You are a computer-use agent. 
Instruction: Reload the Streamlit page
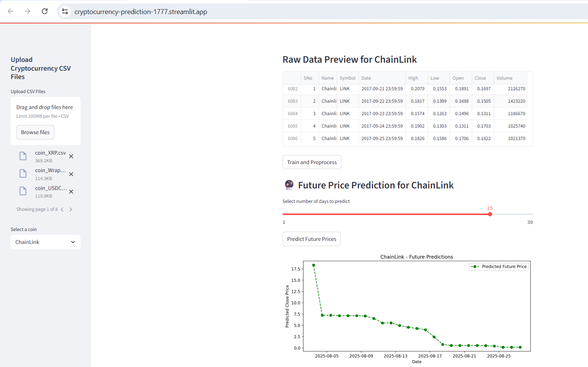45,11
